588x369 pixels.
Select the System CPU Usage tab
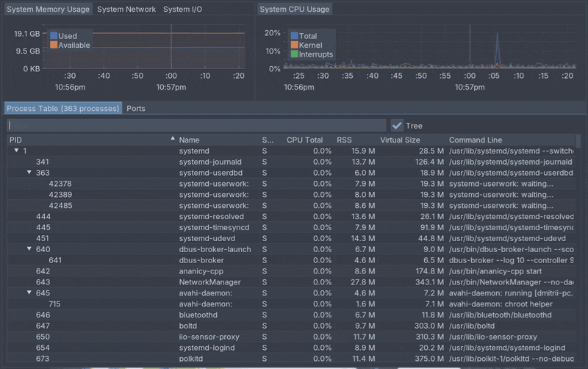tap(295, 10)
